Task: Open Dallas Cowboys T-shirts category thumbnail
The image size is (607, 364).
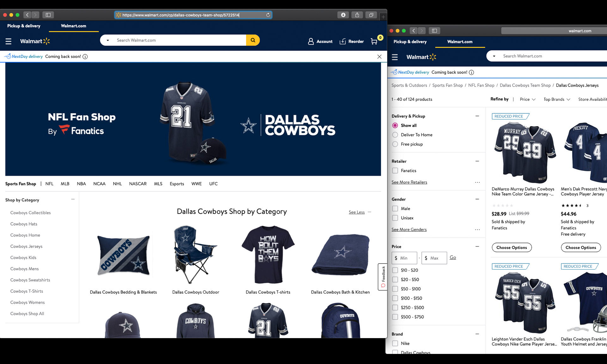Action: click(x=268, y=254)
